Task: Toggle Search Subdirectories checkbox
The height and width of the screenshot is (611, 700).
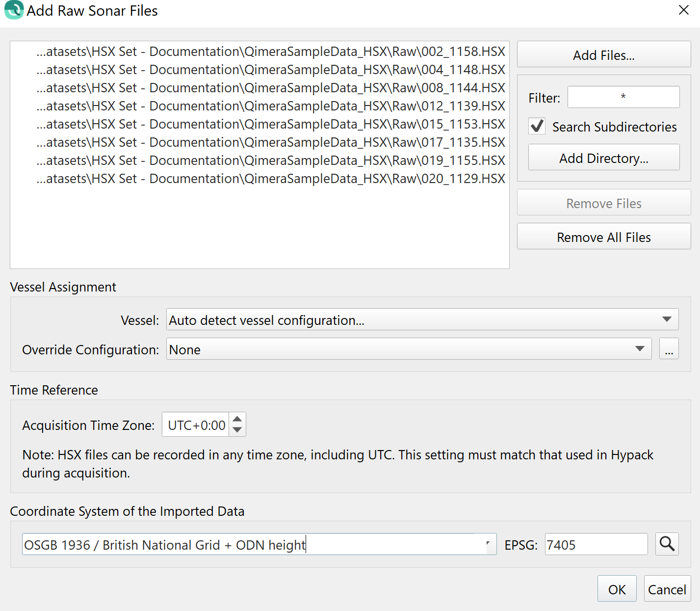Action: pyautogui.click(x=537, y=126)
